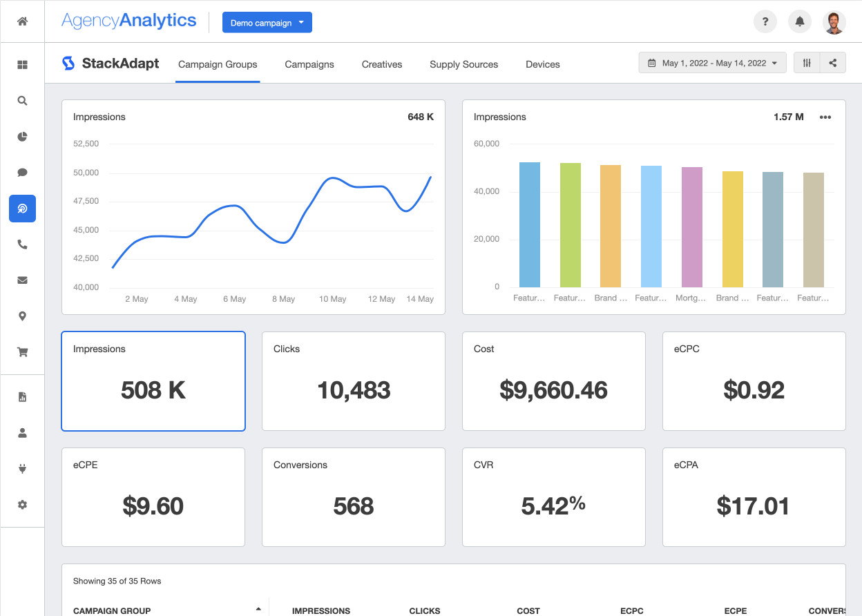Click the AgencyAnalytics logo
862x616 pixels.
click(x=128, y=20)
